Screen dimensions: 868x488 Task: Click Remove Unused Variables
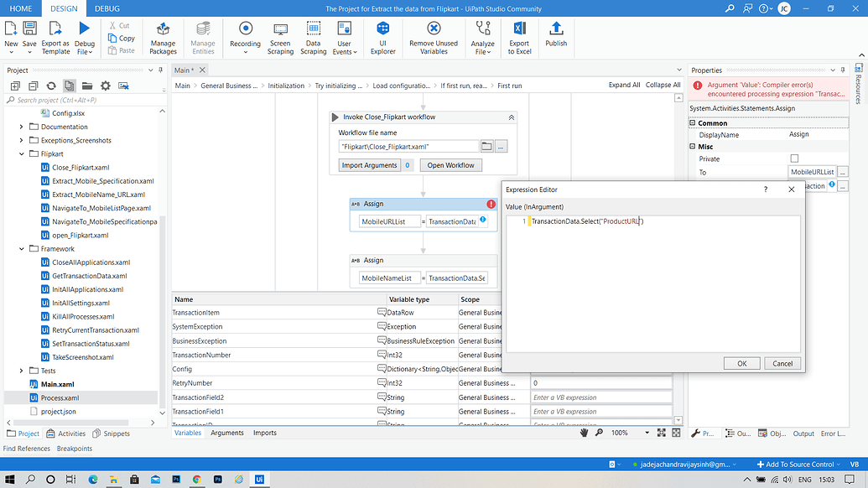click(434, 39)
